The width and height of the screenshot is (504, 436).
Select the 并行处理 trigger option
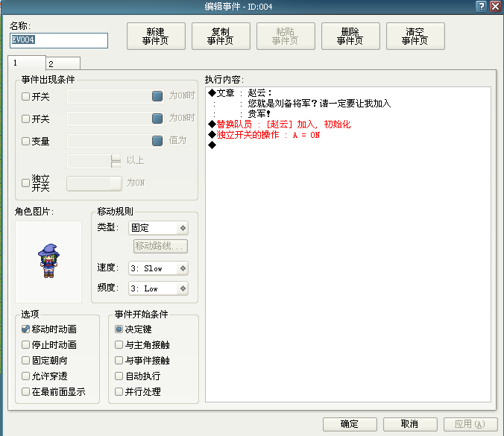119,392
